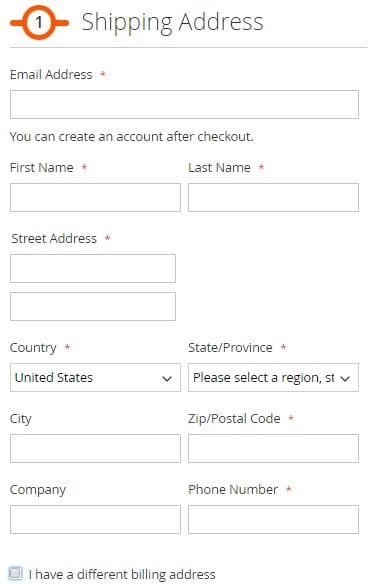Click the City input field
Image resolution: width=371 pixels, height=585 pixels.
coord(95,448)
